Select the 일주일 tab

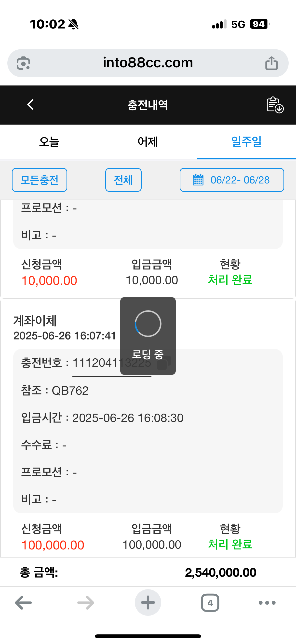[246, 142]
